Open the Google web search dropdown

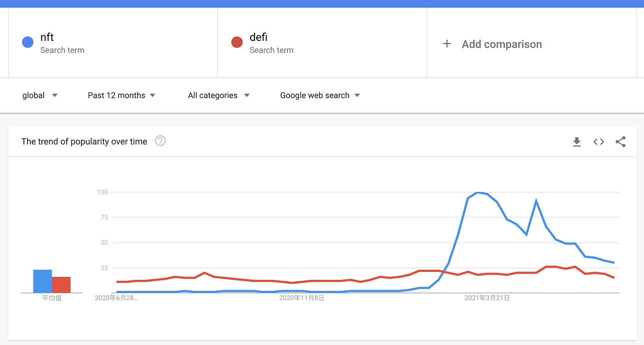320,96
